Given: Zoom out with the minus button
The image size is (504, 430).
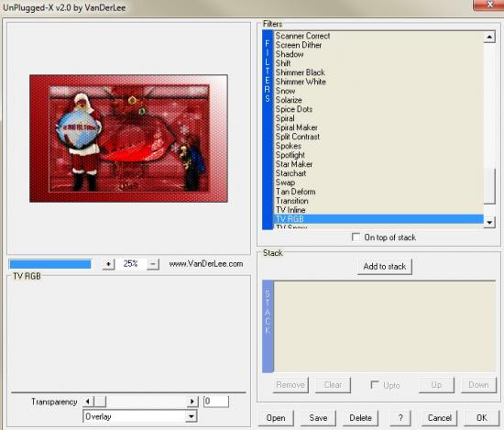Looking at the screenshot, I should tap(153, 264).
